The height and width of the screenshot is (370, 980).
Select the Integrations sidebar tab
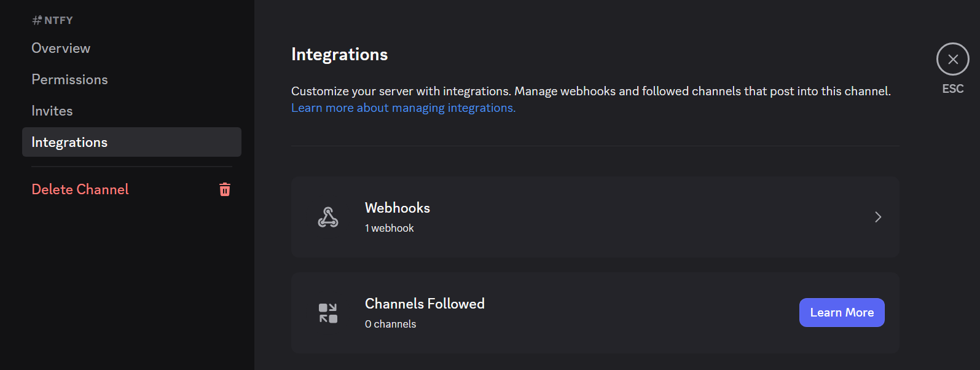click(69, 142)
